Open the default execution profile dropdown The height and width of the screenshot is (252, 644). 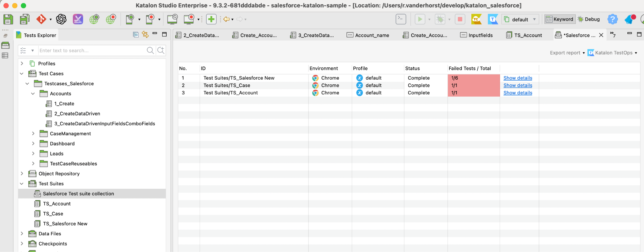pyautogui.click(x=520, y=19)
